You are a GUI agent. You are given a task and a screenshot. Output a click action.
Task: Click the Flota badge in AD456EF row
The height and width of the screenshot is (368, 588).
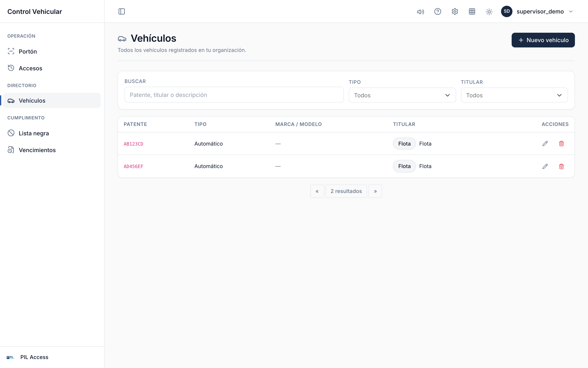point(404,166)
